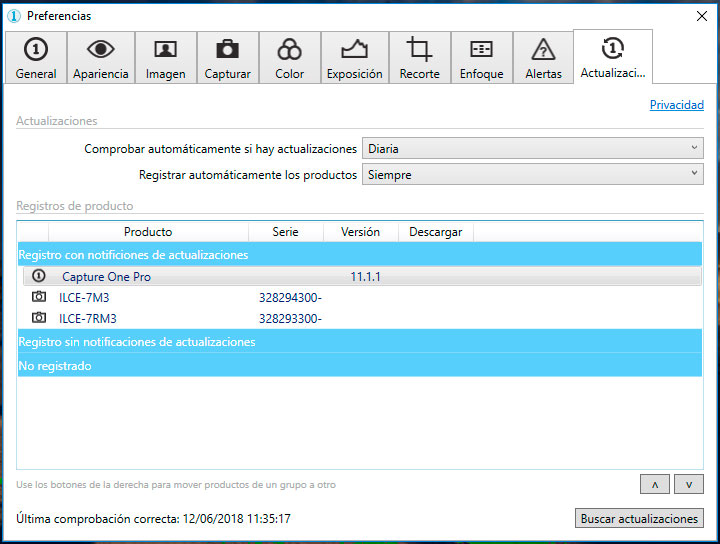
Task: Expand the Diaria update frequency dropdown
Action: click(x=532, y=149)
